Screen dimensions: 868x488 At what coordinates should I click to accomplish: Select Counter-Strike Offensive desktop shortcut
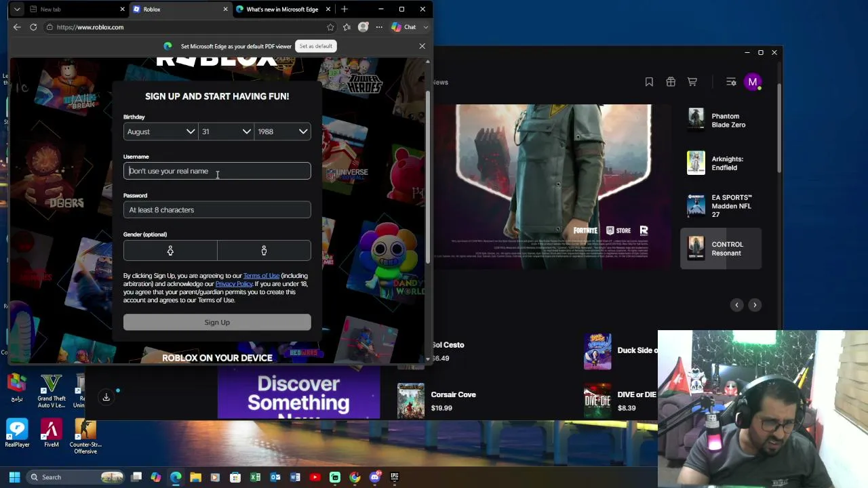pyautogui.click(x=85, y=436)
